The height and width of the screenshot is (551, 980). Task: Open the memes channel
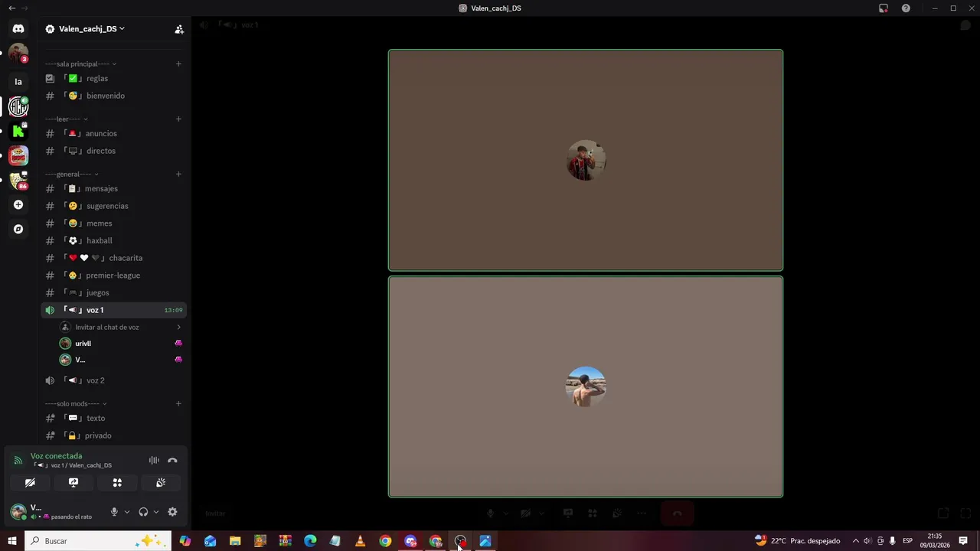coord(113,223)
